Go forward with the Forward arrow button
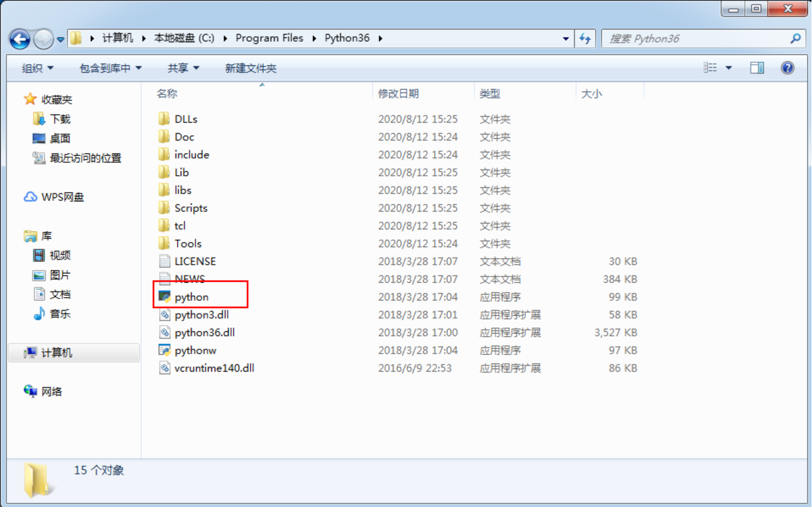 point(43,39)
